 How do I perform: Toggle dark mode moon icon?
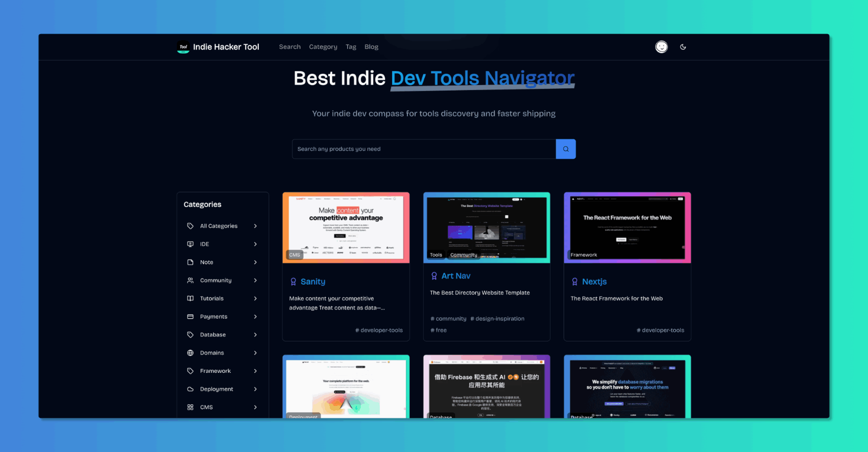(683, 47)
